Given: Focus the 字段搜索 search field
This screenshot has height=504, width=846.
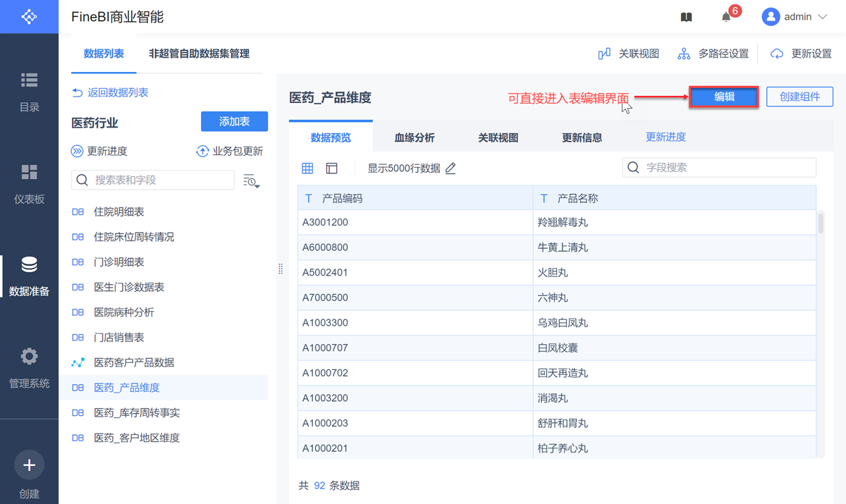Looking at the screenshot, I should click(719, 168).
